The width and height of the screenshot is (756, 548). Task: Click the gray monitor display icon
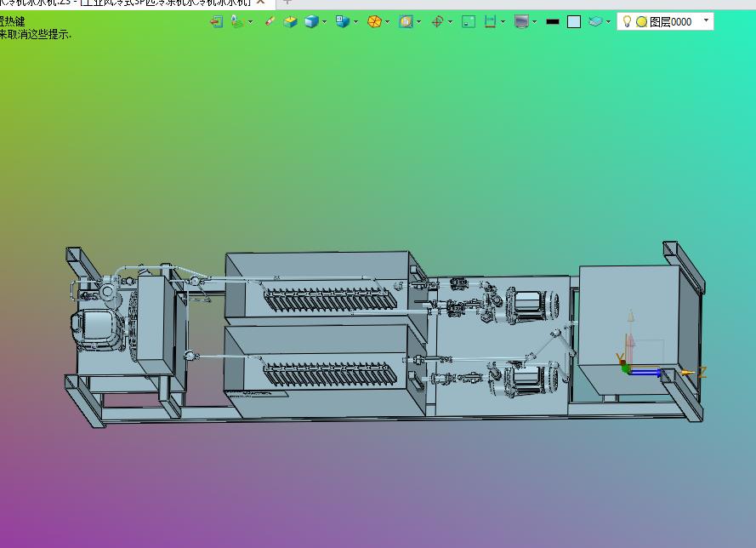click(521, 22)
